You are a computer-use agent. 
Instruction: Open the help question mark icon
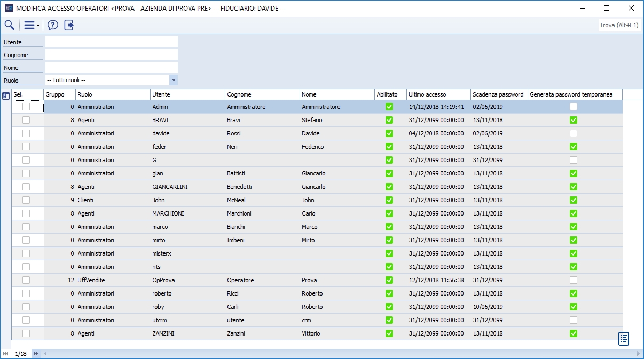click(x=53, y=25)
